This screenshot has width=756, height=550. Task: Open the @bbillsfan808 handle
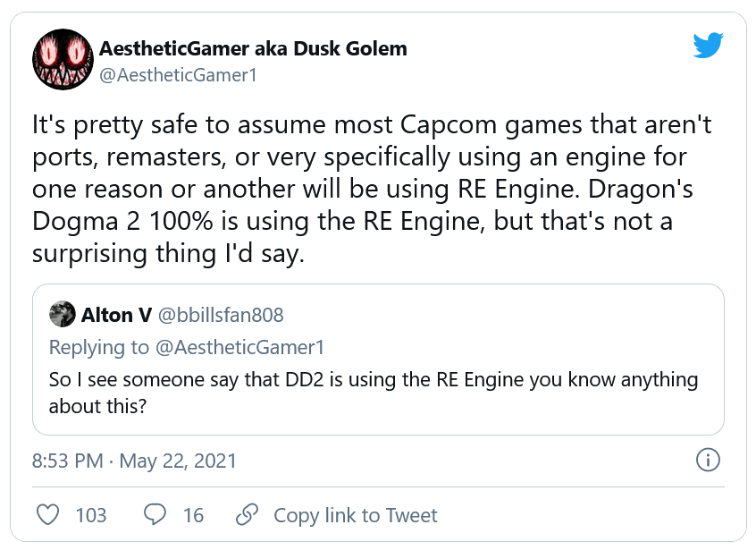220,314
